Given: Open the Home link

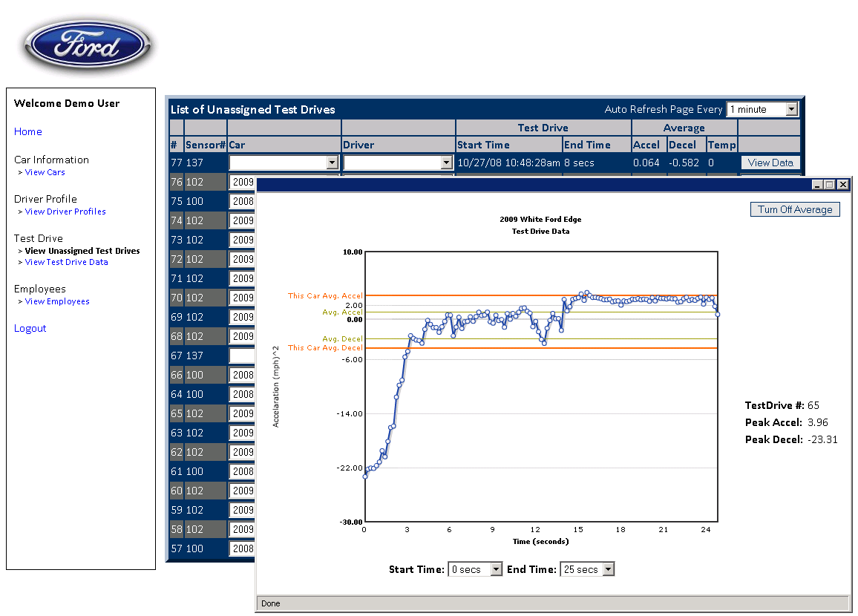Looking at the screenshot, I should (28, 131).
